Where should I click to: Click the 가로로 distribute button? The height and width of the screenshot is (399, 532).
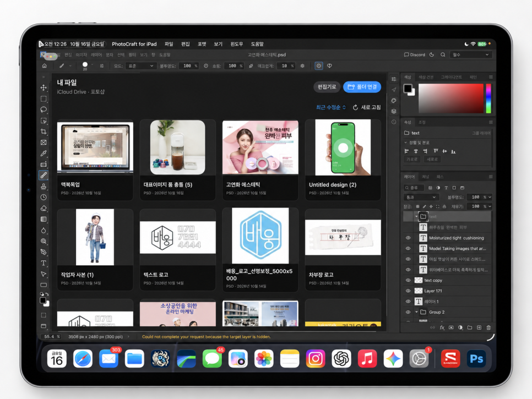click(412, 159)
